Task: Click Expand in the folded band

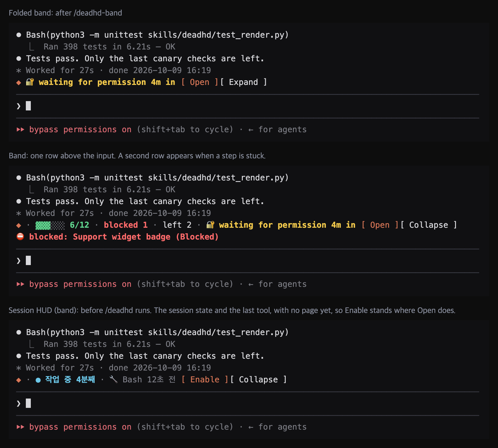Action: click(244, 82)
